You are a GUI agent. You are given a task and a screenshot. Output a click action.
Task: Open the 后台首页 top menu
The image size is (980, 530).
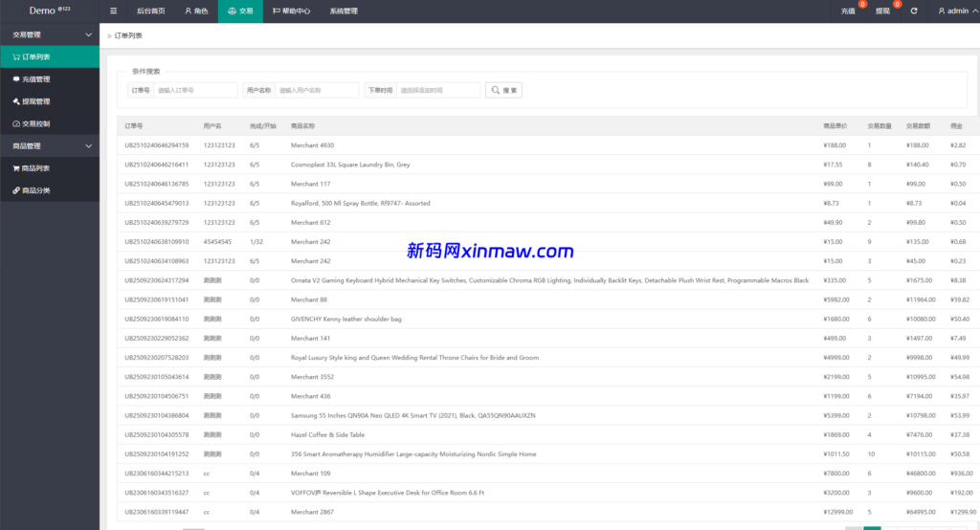tap(150, 11)
